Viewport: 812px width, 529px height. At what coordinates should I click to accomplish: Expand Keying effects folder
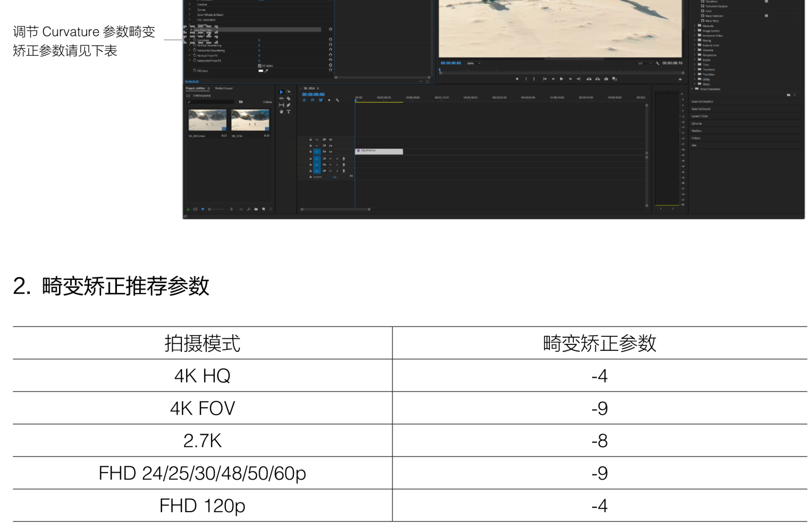pyautogui.click(x=695, y=40)
